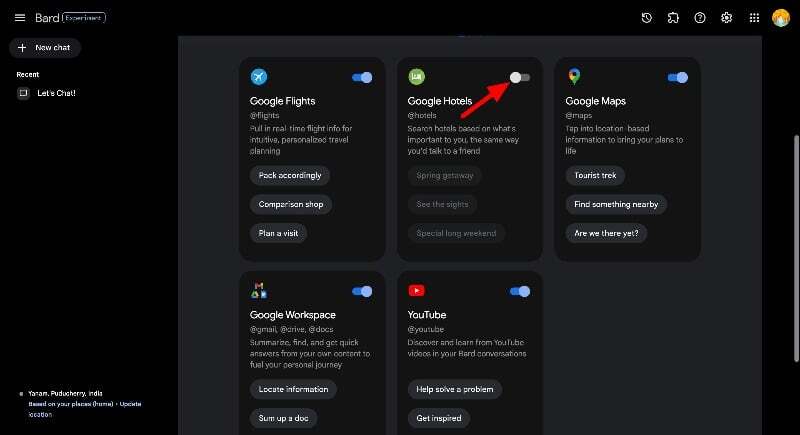Click the Recent section label
The height and width of the screenshot is (435, 800).
tap(28, 74)
